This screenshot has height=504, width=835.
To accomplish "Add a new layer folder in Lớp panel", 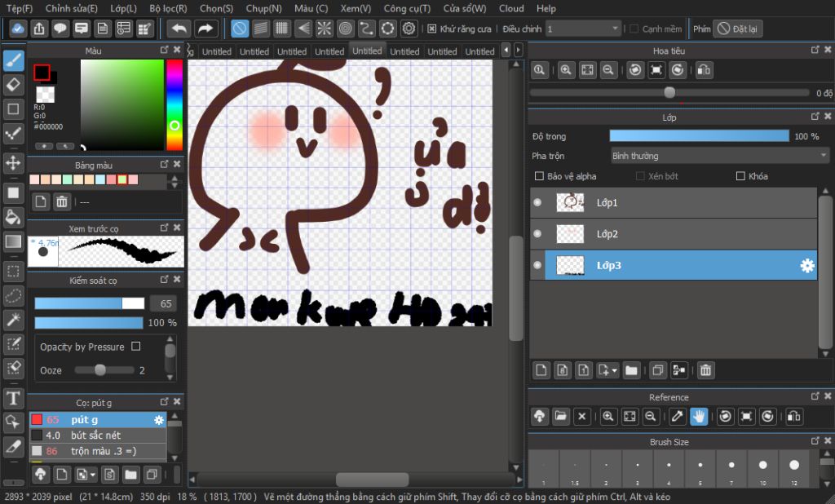I will tap(631, 370).
